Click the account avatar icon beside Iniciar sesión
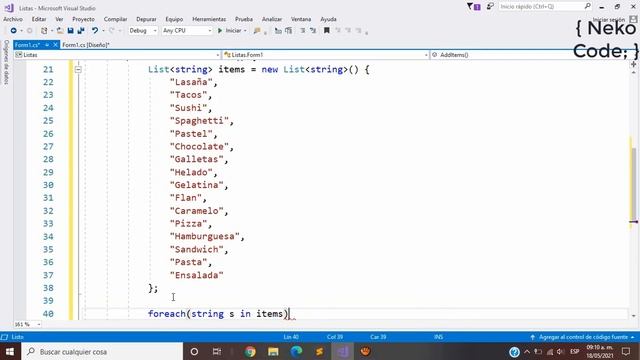Screen dimensions: 640x360 (x=633, y=19)
